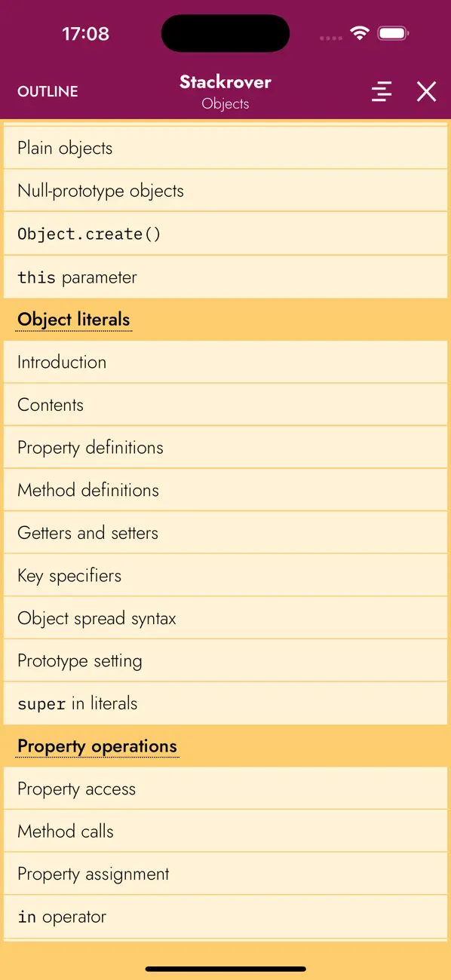Tap the home indicator bar

coord(225,969)
